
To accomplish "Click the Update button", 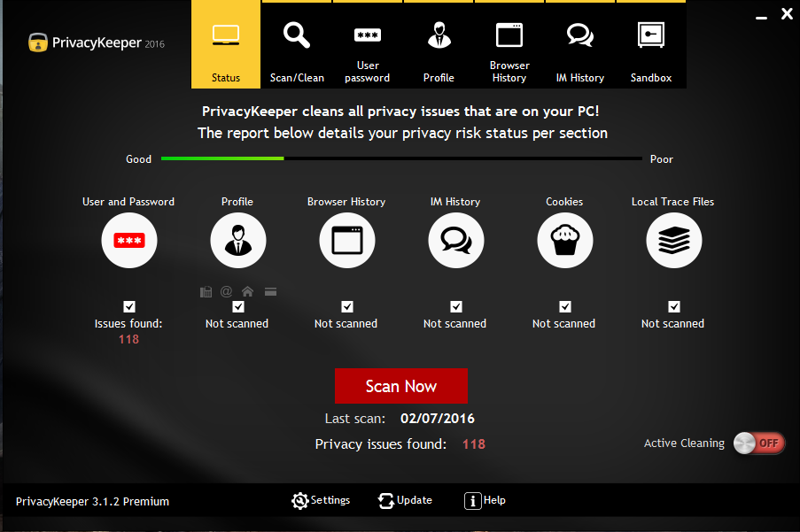I will coord(405,501).
